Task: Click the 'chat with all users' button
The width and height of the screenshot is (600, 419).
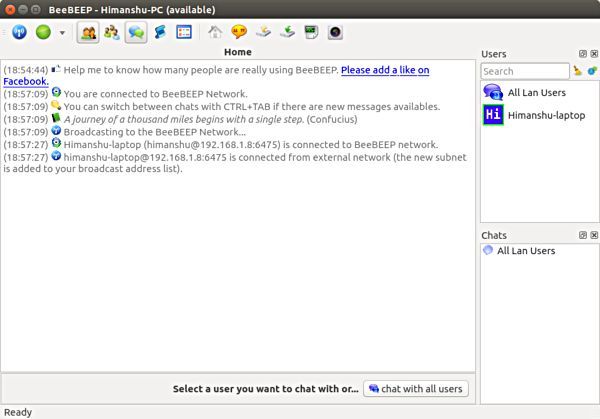Action: click(416, 389)
